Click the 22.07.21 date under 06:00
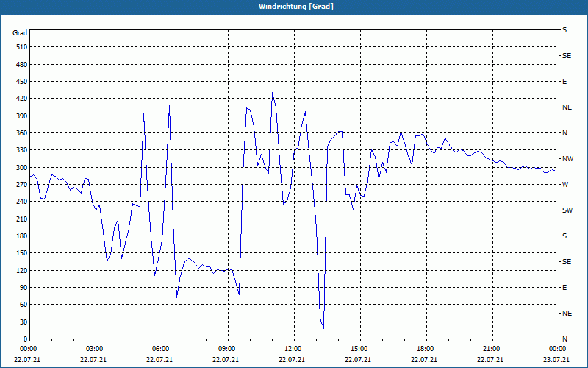This screenshot has width=588, height=368. point(160,360)
